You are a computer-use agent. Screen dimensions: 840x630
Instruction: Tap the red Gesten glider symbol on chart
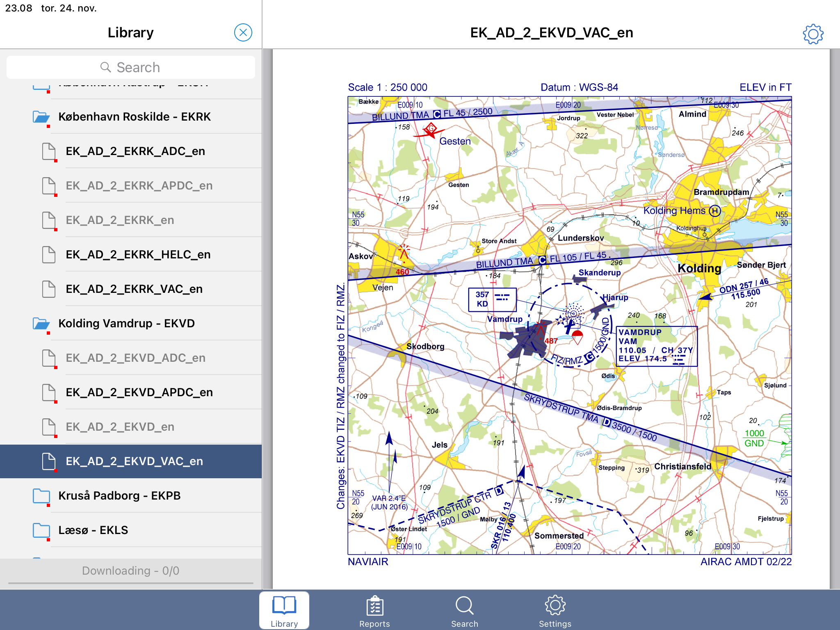429,131
